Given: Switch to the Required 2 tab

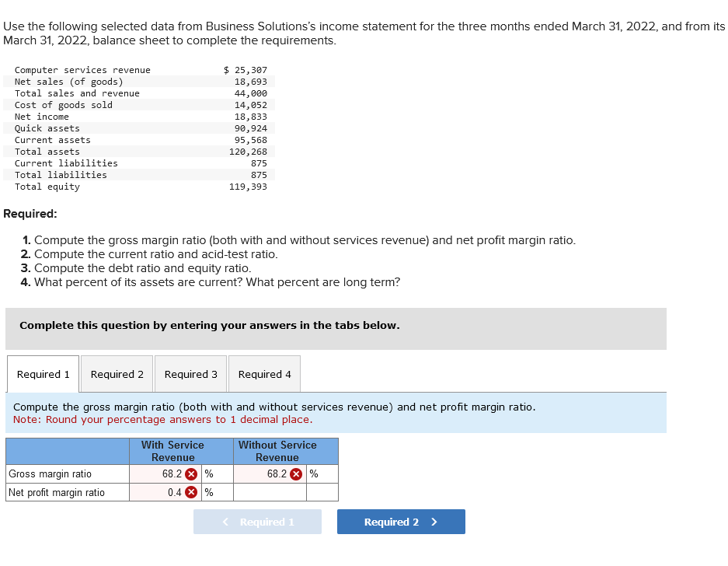Looking at the screenshot, I should click(117, 373).
